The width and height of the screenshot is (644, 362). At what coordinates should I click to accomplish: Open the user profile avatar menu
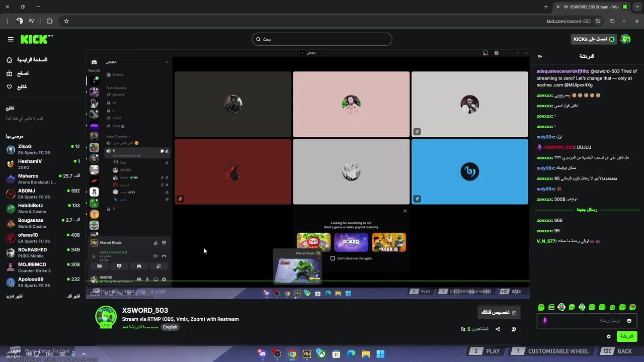click(625, 39)
